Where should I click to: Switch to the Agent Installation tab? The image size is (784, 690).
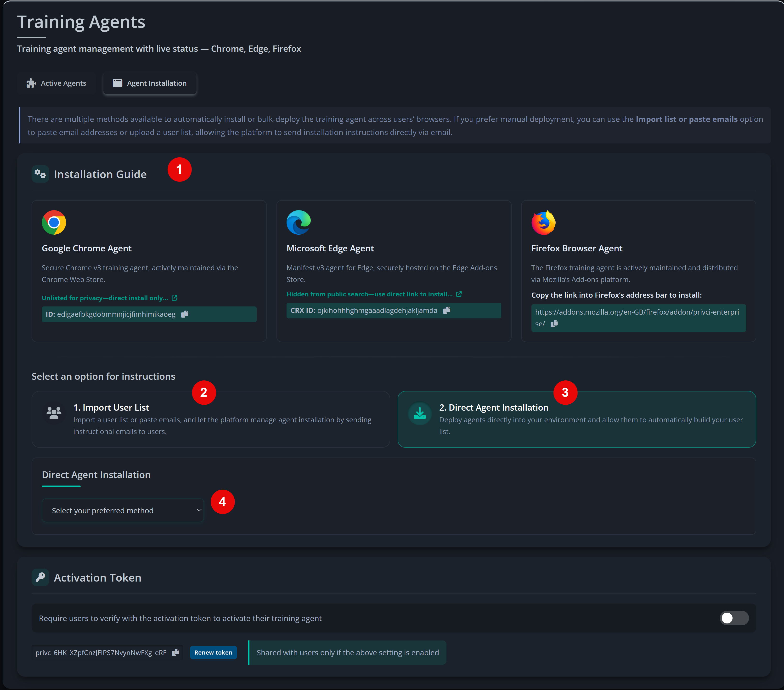click(x=150, y=83)
